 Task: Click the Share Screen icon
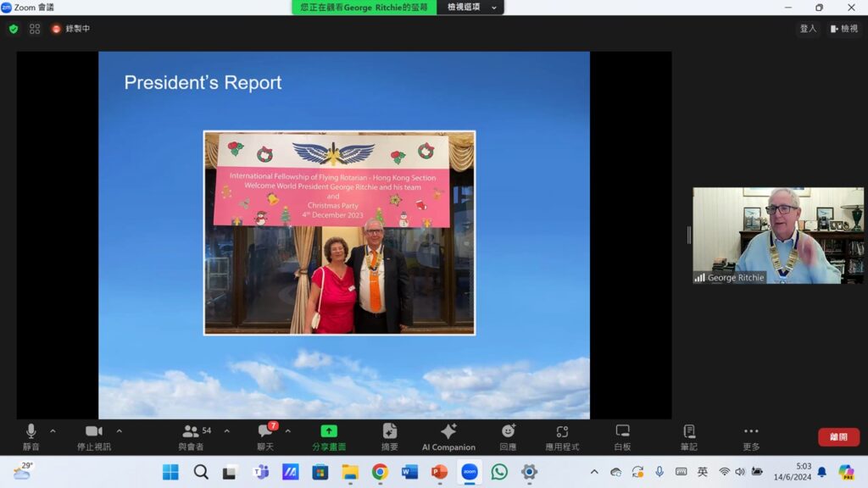(329, 431)
